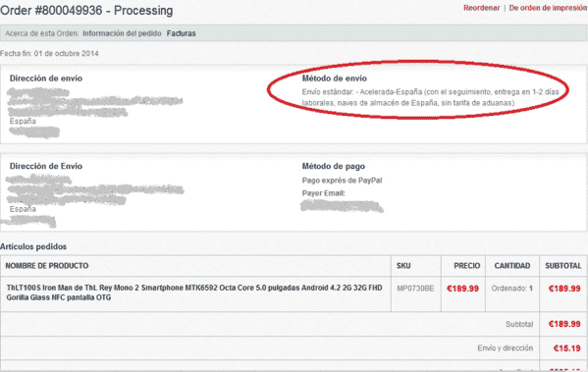588x372 pixels.
Task: Click the Subtotal row label
Action: pyautogui.click(x=519, y=324)
